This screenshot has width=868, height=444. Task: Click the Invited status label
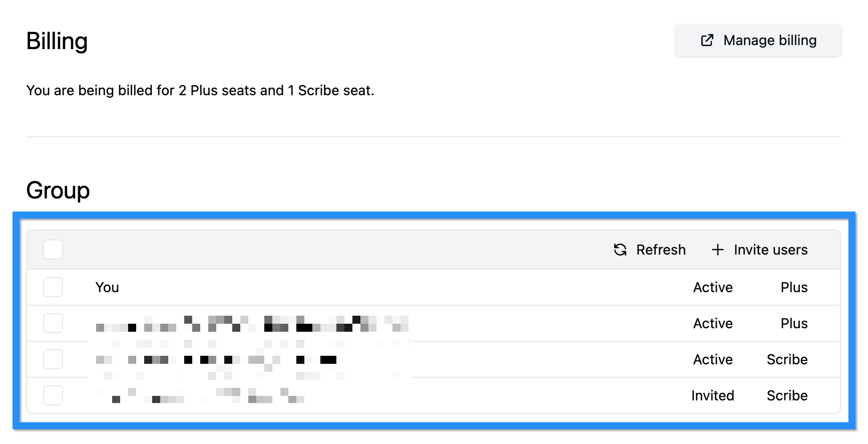712,395
